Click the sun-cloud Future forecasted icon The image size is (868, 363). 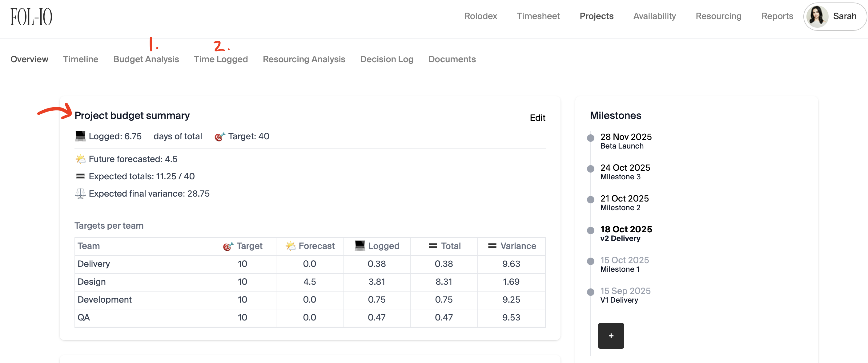[81, 159]
